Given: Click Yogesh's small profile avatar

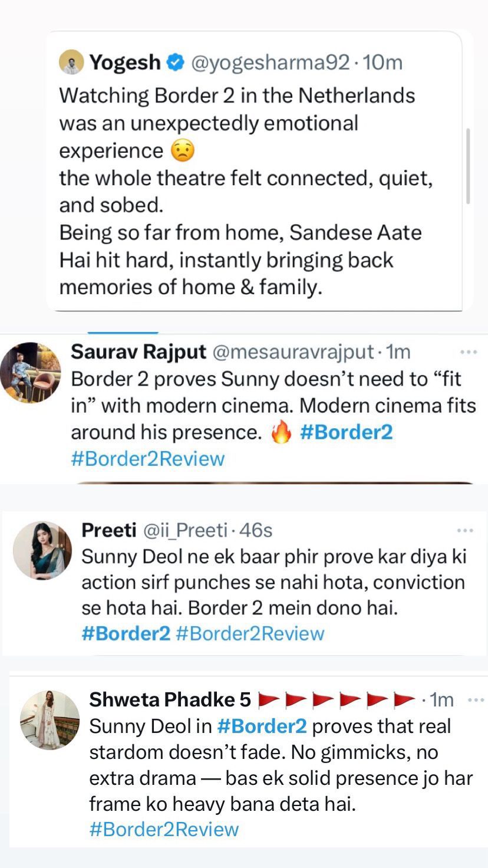Looking at the screenshot, I should point(71,62).
